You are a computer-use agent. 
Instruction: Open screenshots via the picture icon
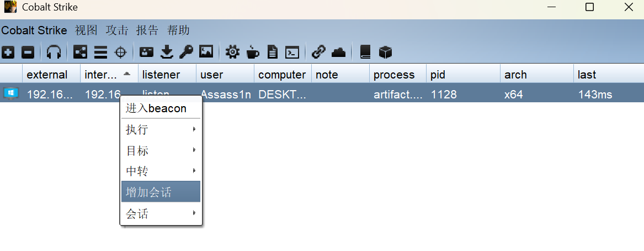(x=206, y=52)
